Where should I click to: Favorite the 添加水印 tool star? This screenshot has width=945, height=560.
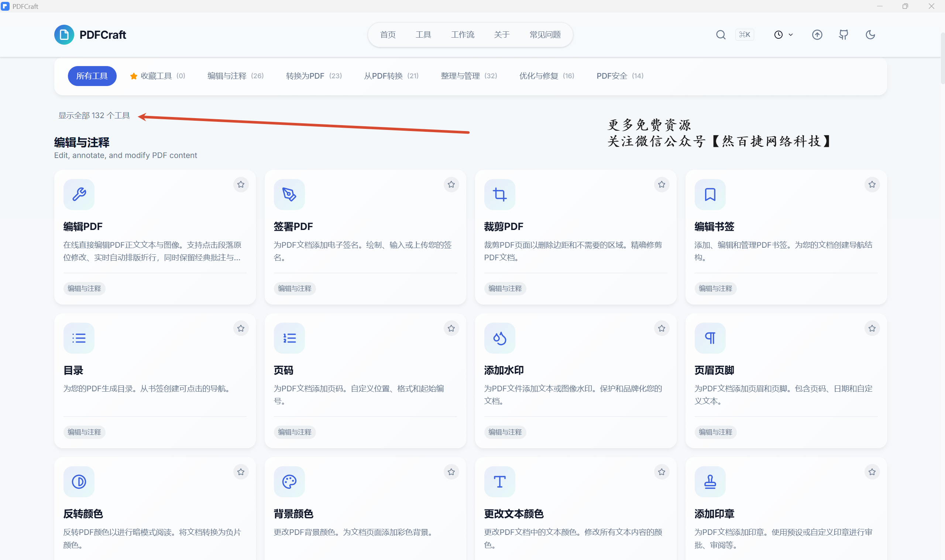click(662, 328)
